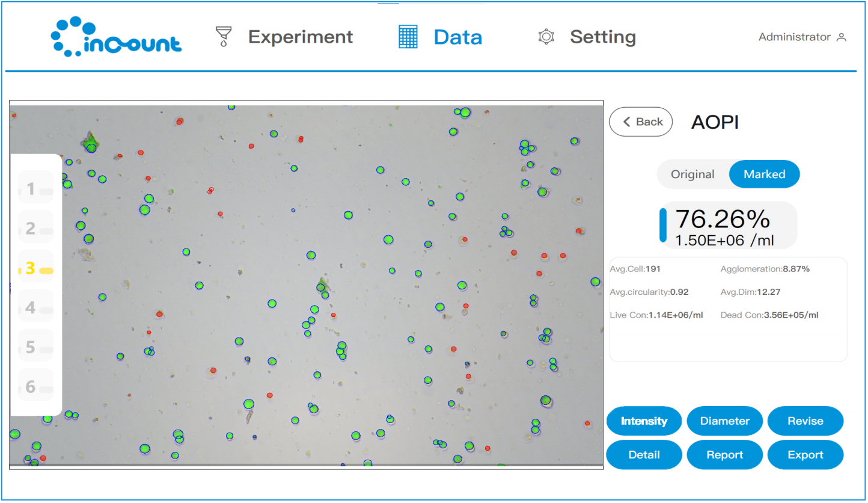Click the Administrator user profile icon
The image size is (868, 503).
click(x=842, y=37)
